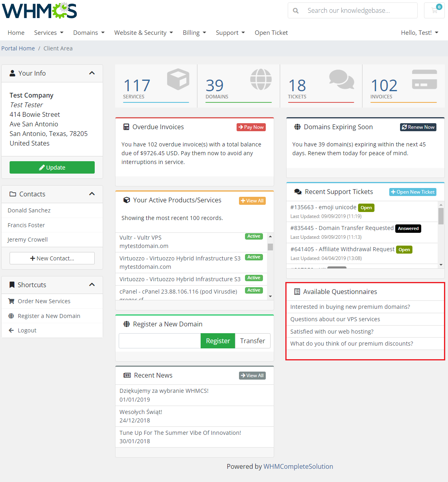Click the Invoices credit card icon
The height and width of the screenshot is (482, 448).
point(424,79)
